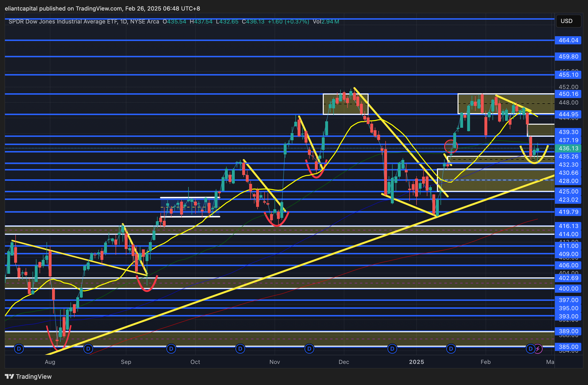Click the dividend D marker before Dec
This screenshot has width=588, height=385.
(309, 349)
